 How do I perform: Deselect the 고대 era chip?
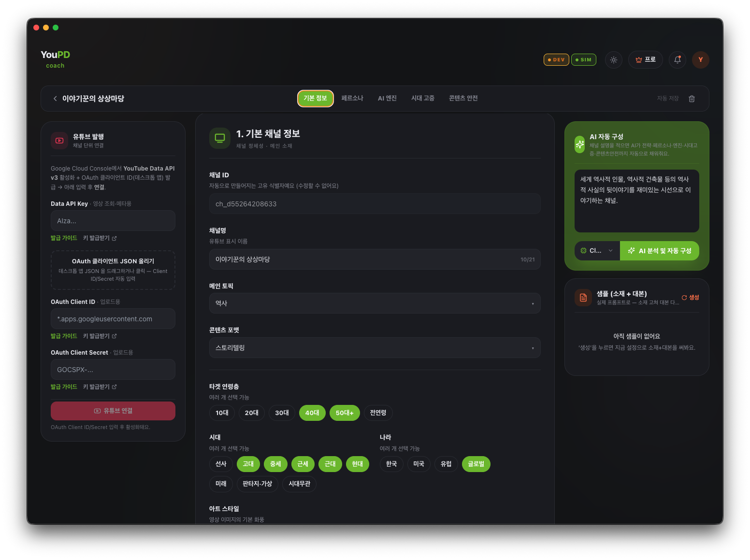click(248, 464)
